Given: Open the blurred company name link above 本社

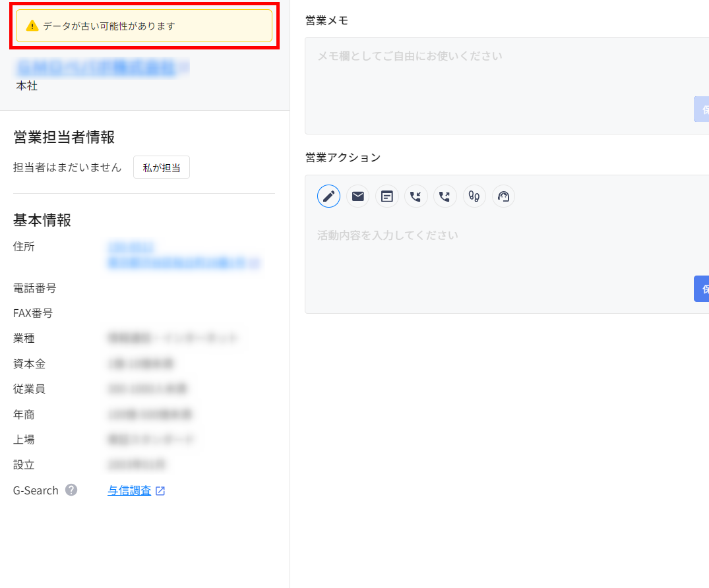Looking at the screenshot, I should click(96, 67).
